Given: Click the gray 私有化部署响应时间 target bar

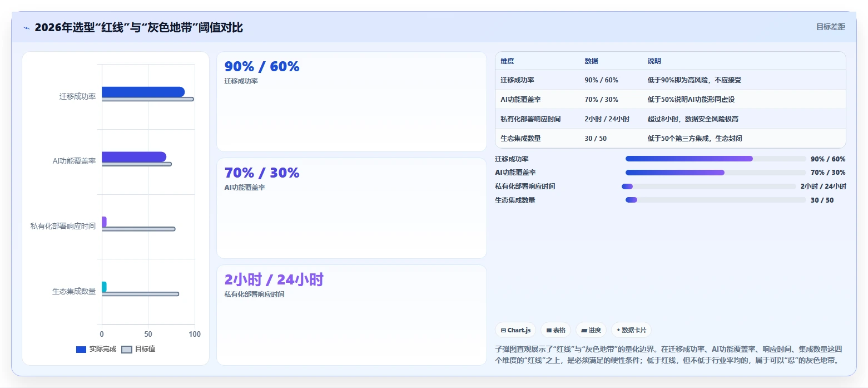Looking at the screenshot, I should pos(138,229).
